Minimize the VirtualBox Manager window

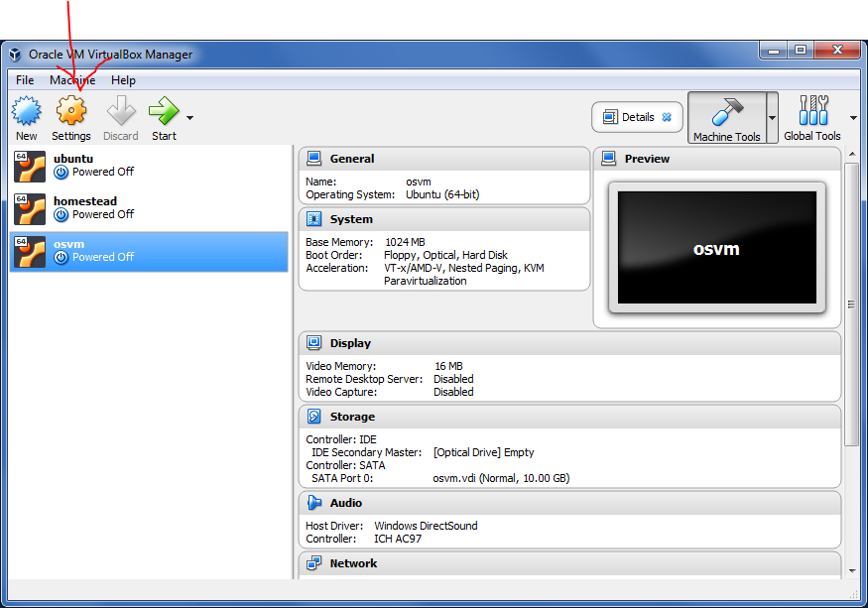click(774, 51)
